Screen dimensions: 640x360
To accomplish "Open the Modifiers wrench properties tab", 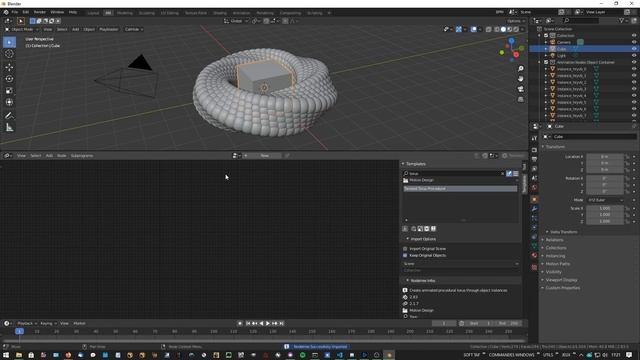I will point(534,209).
